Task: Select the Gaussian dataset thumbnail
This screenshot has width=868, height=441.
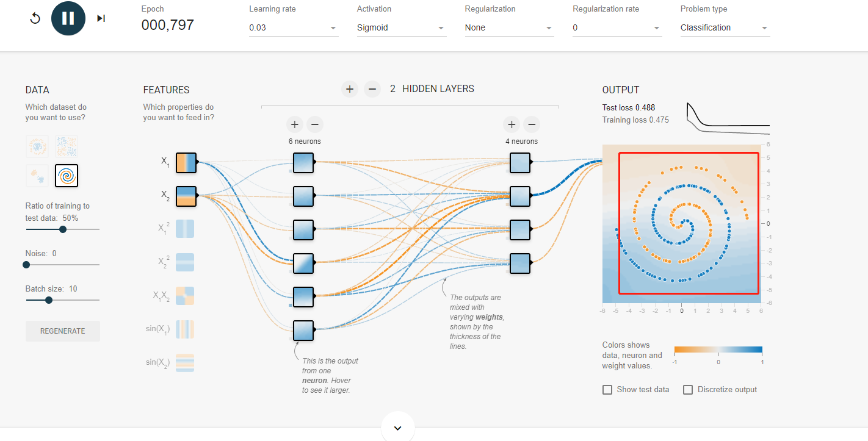Action: pos(37,176)
